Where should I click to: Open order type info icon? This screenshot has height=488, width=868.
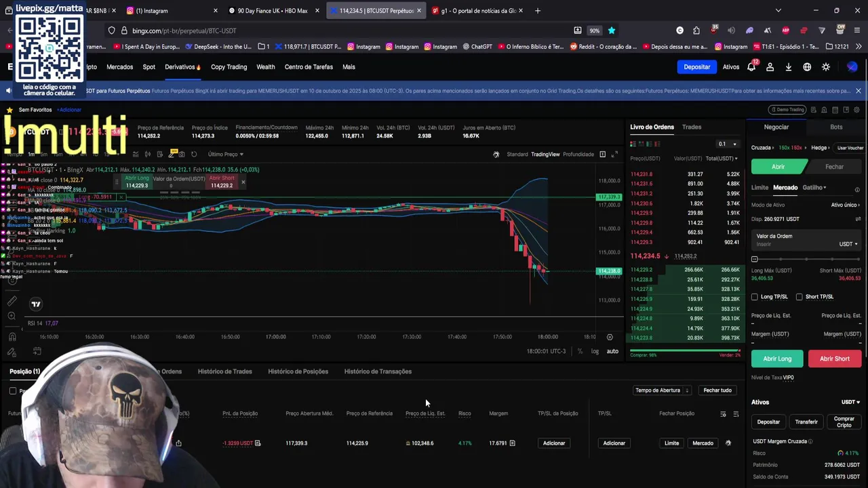point(857,190)
